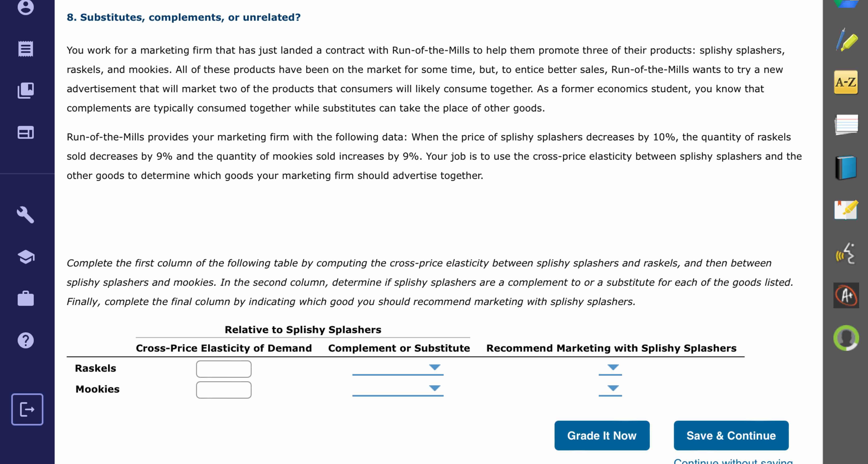Open the notes list icon in sidebar
The width and height of the screenshot is (868, 464).
tap(26, 49)
